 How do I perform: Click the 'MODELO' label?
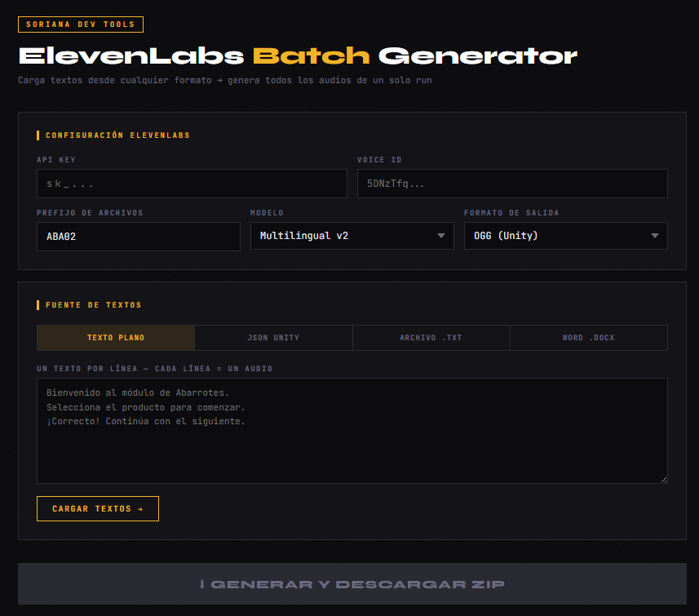point(267,213)
